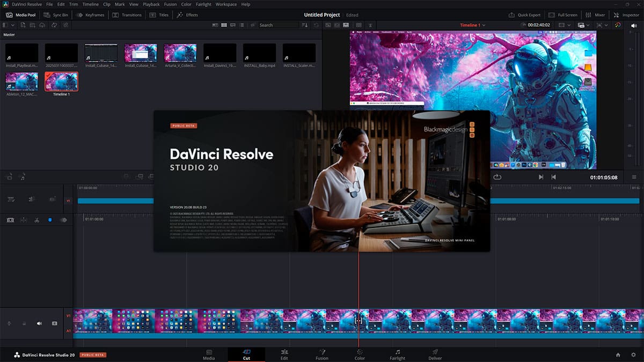Click the color bypass wheel icon
This screenshot has height=362, width=644.
pyautogui.click(x=617, y=25)
